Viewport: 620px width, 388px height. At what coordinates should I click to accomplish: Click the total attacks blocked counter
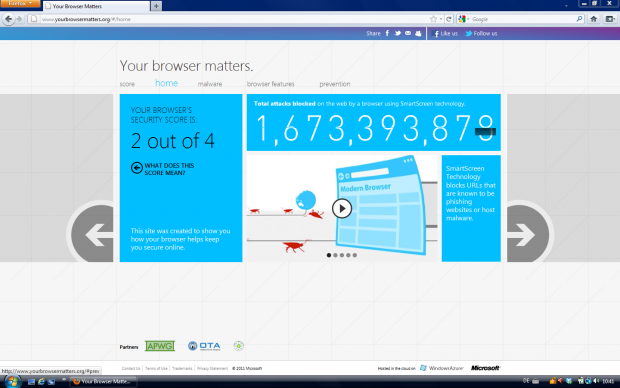tap(374, 123)
